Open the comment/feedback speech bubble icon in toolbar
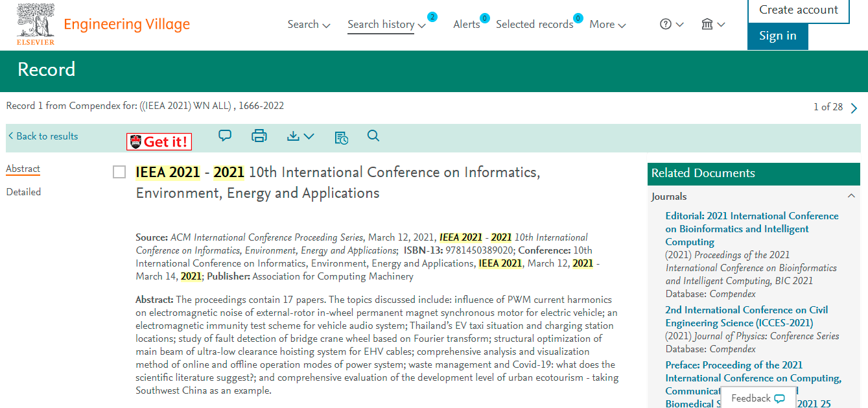This screenshot has width=868, height=408. coord(225,136)
